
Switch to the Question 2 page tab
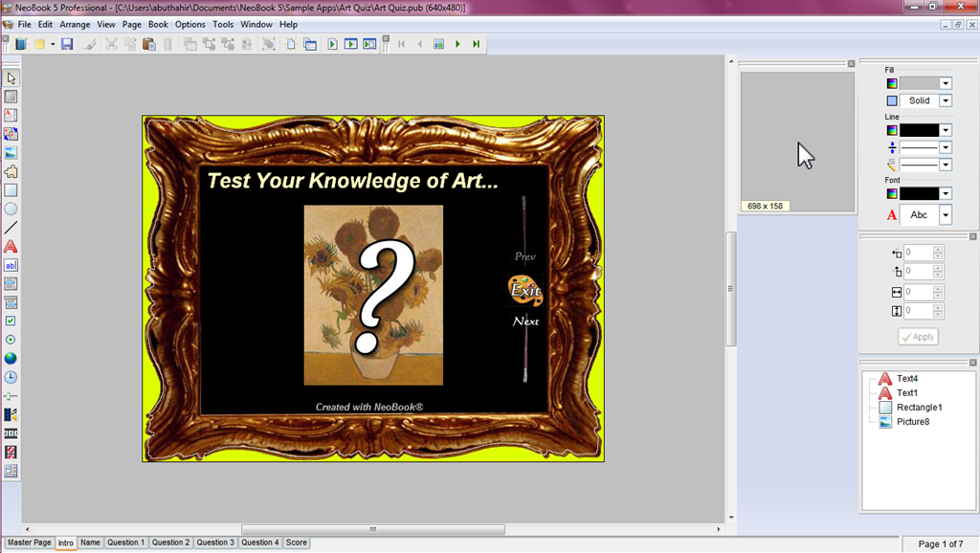point(170,542)
